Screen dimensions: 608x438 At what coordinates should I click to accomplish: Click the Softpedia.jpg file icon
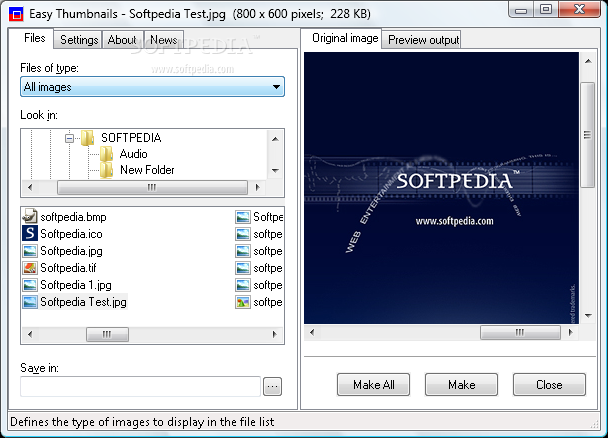coord(30,251)
